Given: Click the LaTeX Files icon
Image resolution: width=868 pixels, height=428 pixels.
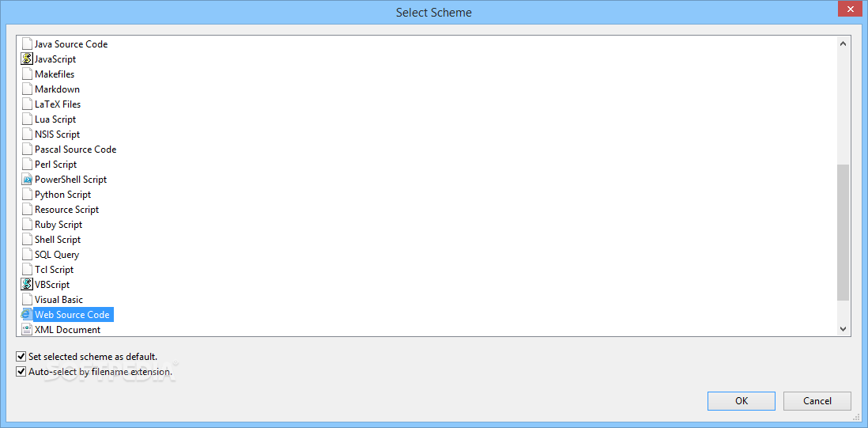Looking at the screenshot, I should pos(27,104).
